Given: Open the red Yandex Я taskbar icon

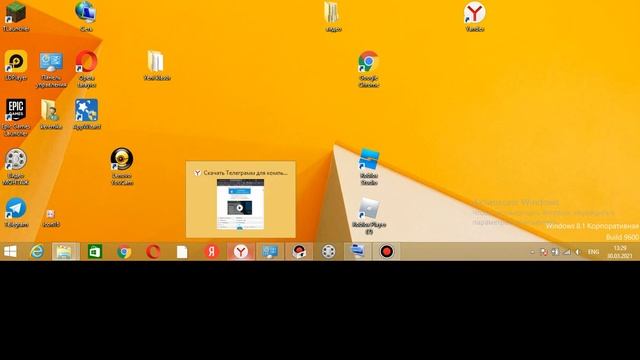Looking at the screenshot, I should tap(211, 251).
